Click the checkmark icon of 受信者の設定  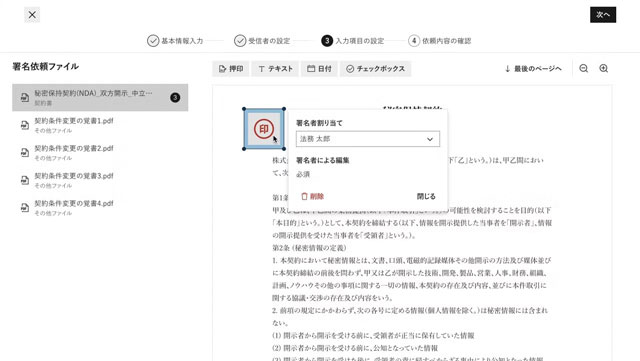pyautogui.click(x=240, y=41)
